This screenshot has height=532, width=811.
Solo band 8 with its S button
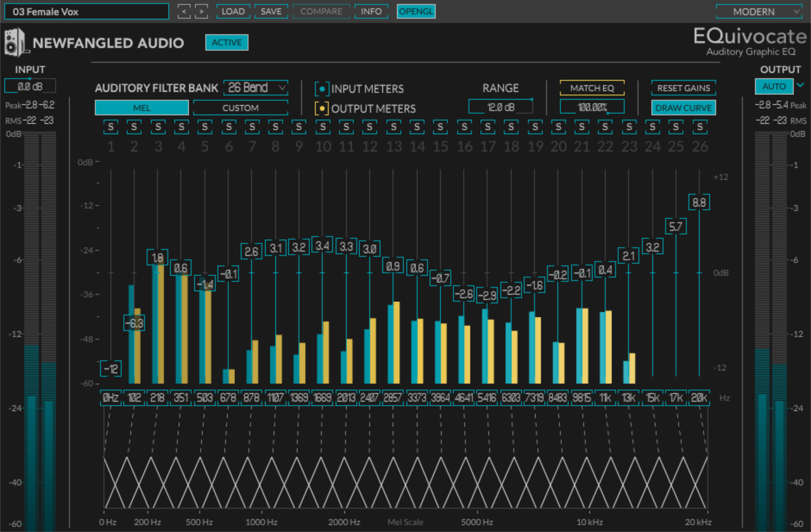tap(276, 127)
